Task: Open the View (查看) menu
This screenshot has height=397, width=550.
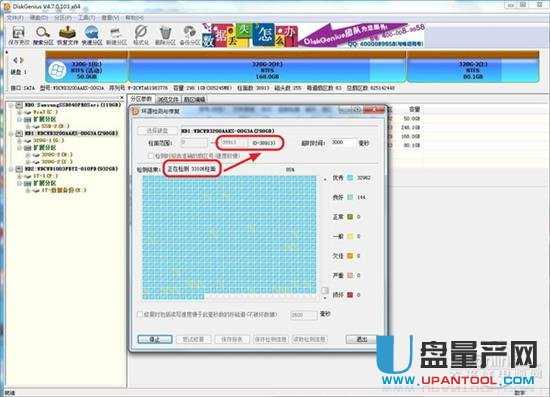Action: pos(110,18)
